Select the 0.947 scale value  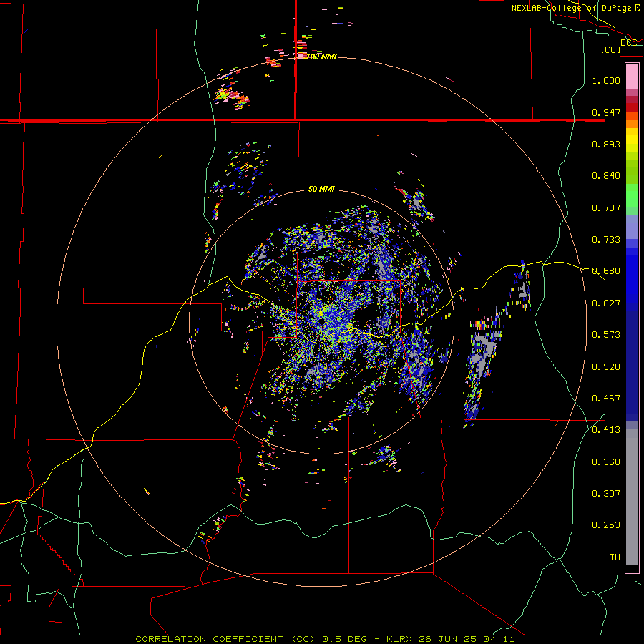coord(606,112)
